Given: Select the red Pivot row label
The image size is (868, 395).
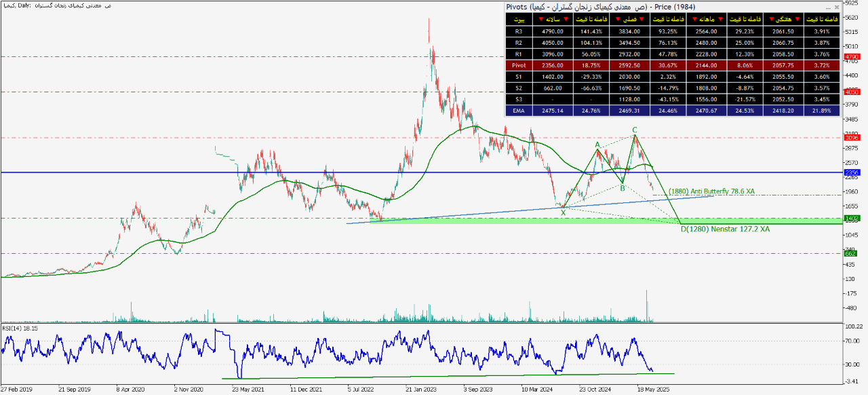Looking at the screenshot, I should point(519,66).
